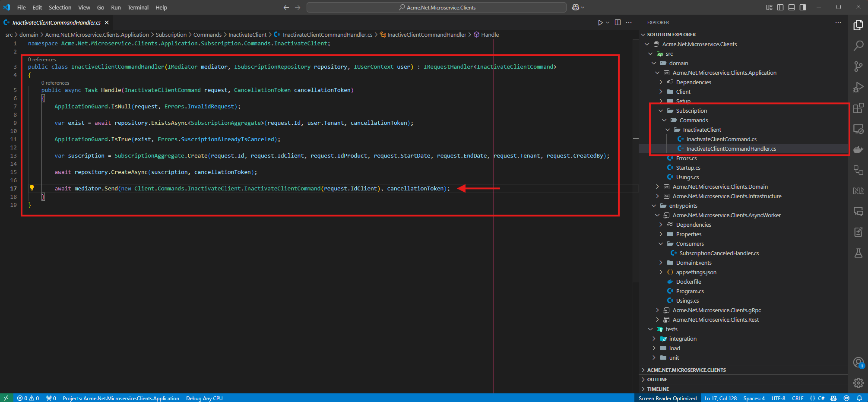Image resolution: width=868 pixels, height=402 pixels.
Task: Open notifications bell in status bar
Action: (859, 398)
